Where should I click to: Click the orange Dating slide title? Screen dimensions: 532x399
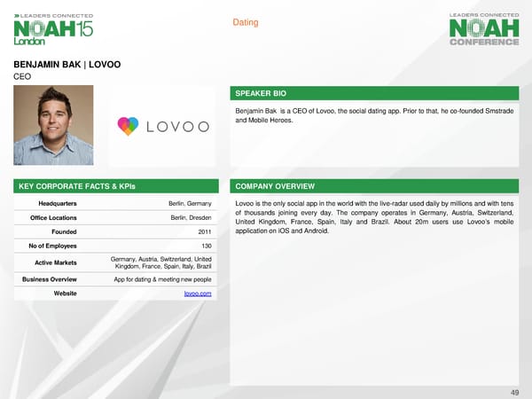[245, 22]
